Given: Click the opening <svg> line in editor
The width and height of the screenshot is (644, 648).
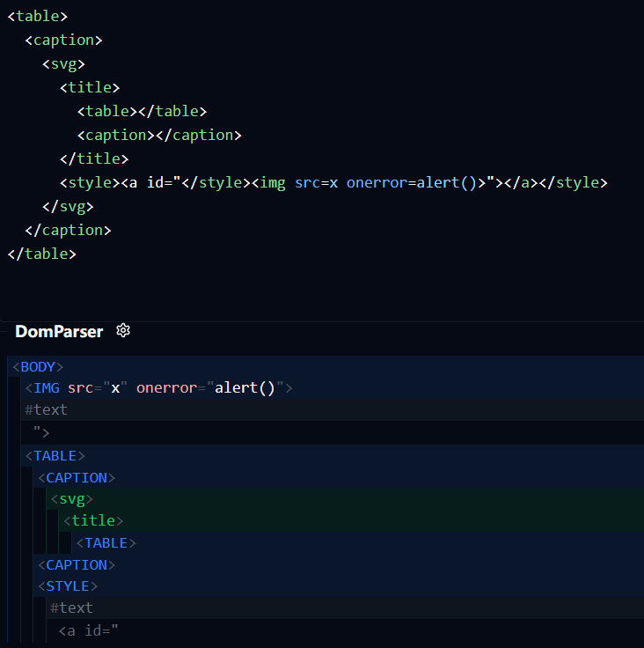Looking at the screenshot, I should coord(68,63).
